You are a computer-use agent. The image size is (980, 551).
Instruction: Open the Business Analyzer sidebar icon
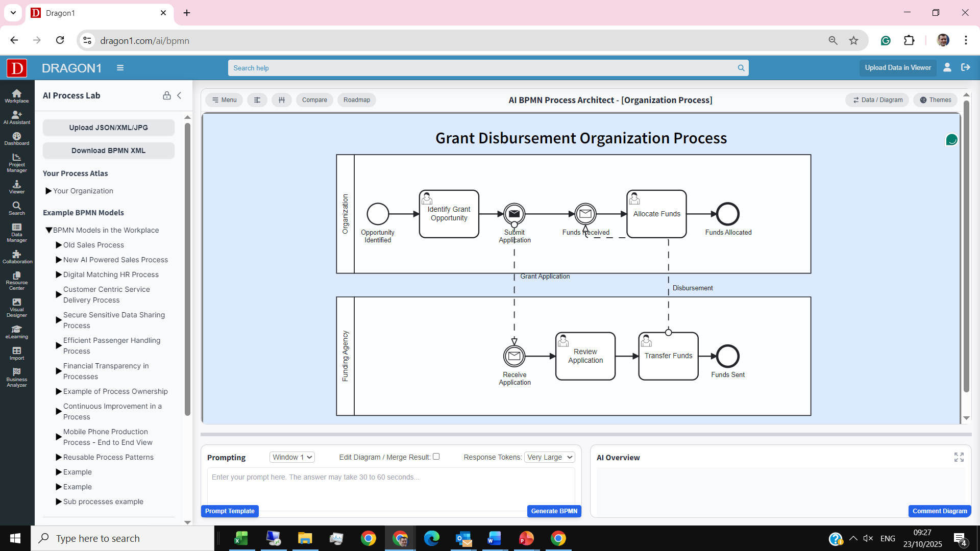coord(16,378)
